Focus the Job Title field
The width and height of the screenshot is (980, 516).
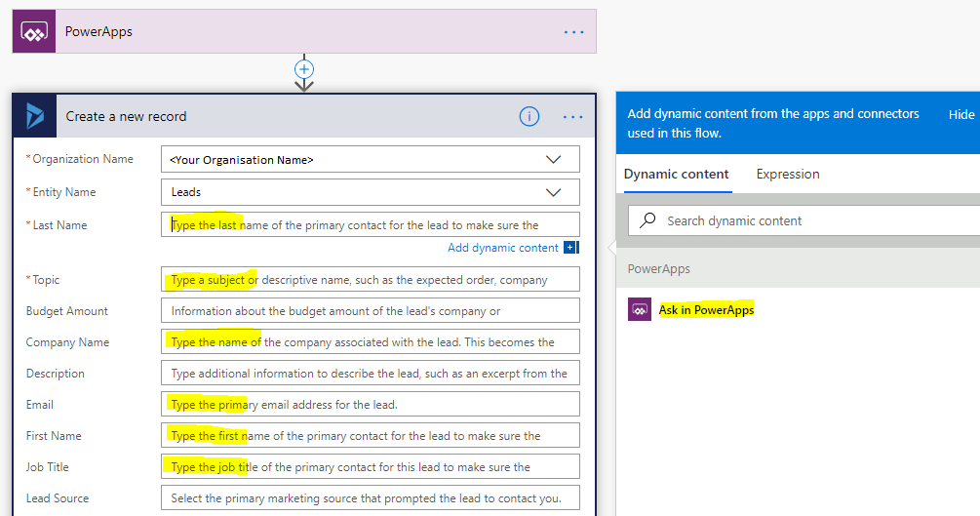click(370, 467)
